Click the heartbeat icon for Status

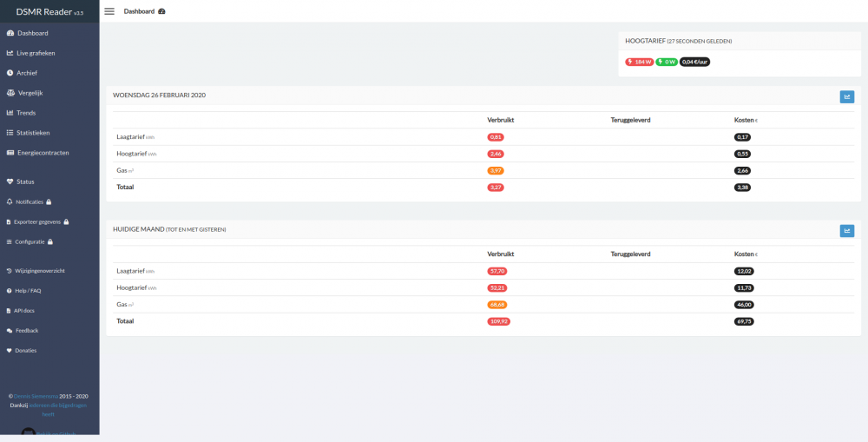(x=10, y=181)
